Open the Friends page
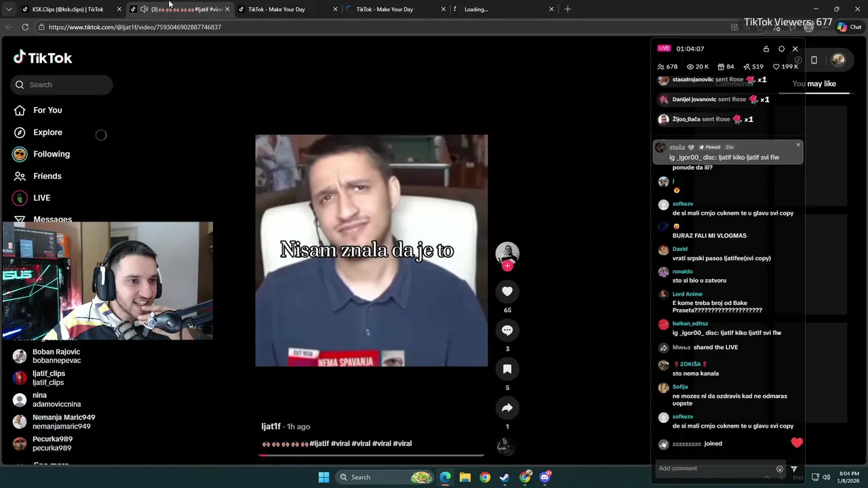The width and height of the screenshot is (868, 488). point(38,176)
